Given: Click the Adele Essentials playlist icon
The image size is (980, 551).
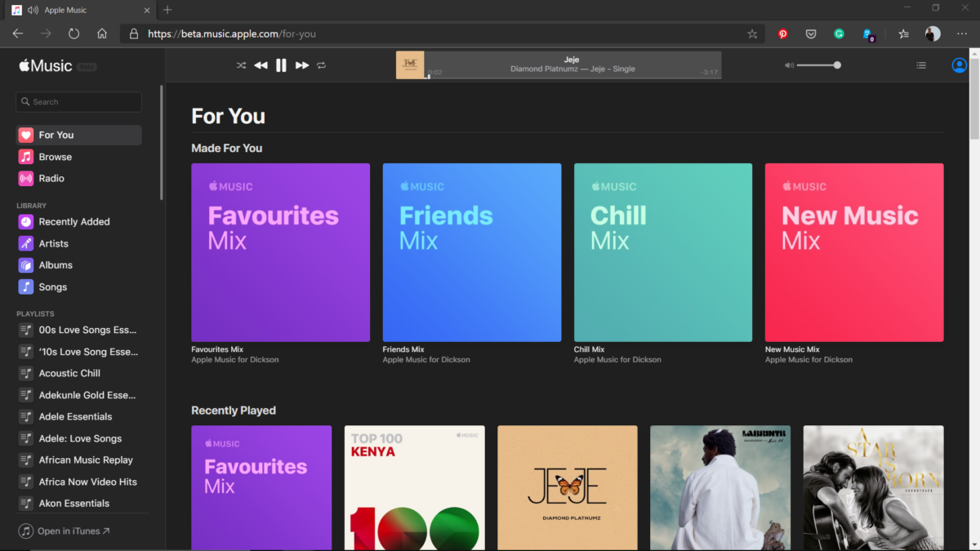Looking at the screenshot, I should [x=26, y=416].
